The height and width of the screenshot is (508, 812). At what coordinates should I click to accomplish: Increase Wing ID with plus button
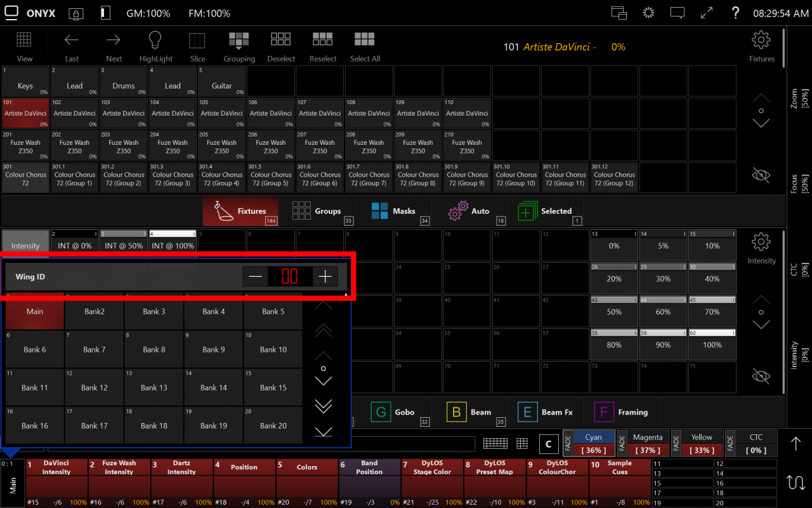[x=325, y=276]
